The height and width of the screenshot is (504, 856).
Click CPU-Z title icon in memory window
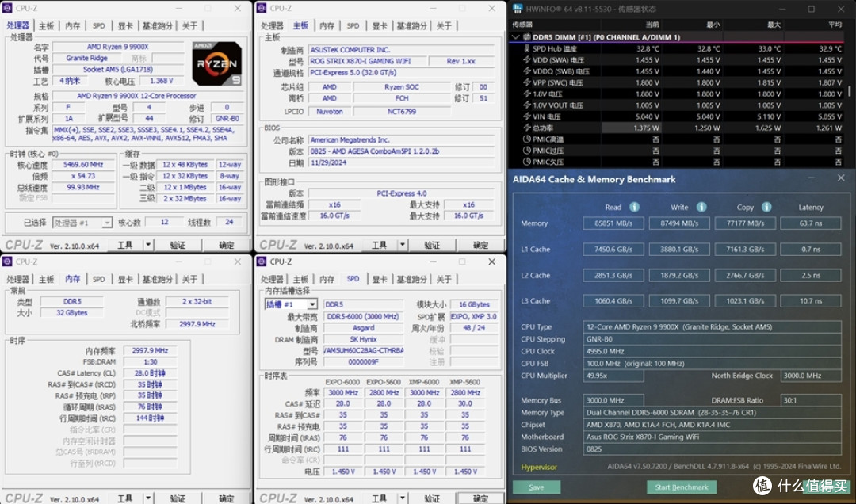(8, 262)
